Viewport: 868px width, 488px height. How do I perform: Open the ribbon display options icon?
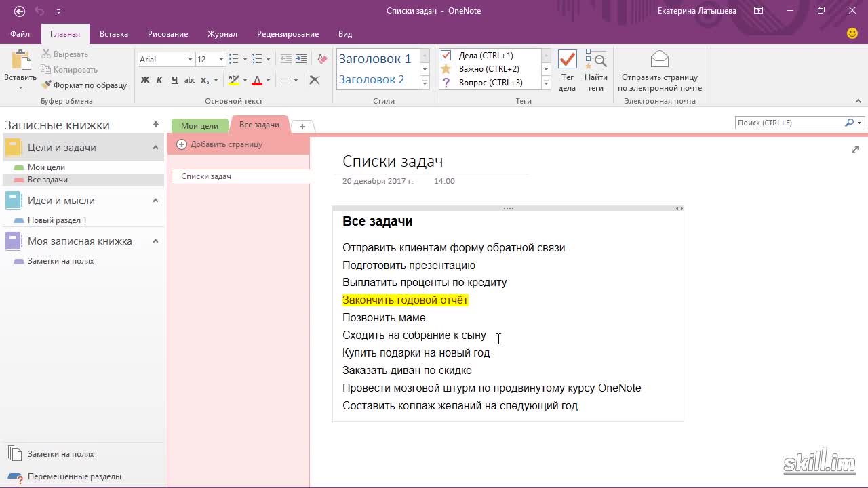coord(759,11)
